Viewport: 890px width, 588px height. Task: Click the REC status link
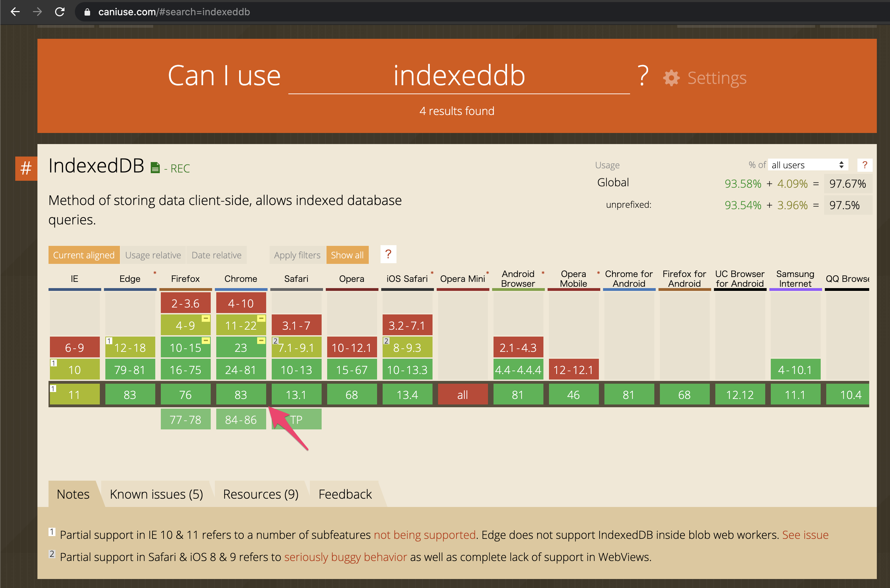point(180,168)
